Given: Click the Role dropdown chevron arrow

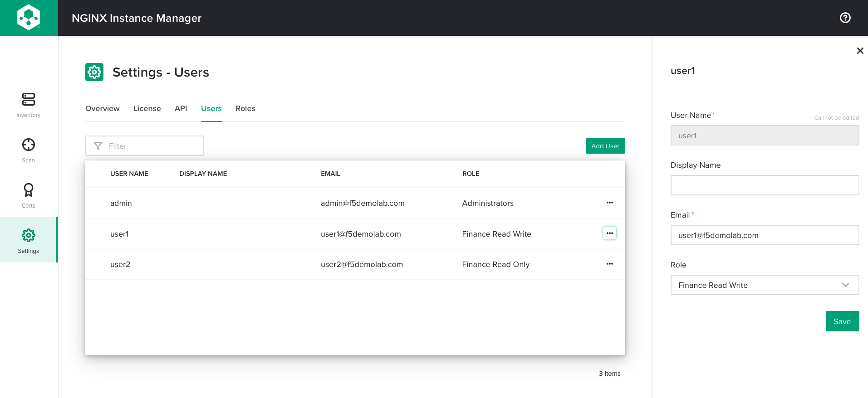Looking at the screenshot, I should 845,285.
